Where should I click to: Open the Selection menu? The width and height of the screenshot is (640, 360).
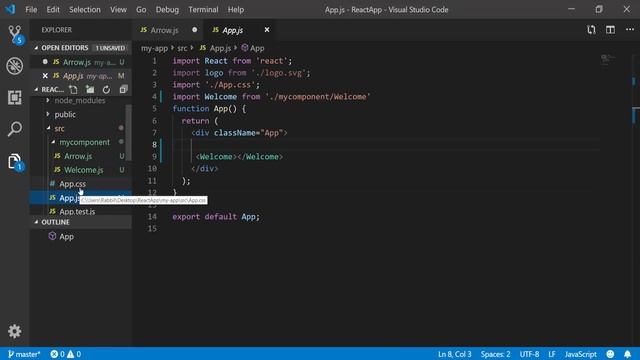pyautogui.click(x=84, y=9)
